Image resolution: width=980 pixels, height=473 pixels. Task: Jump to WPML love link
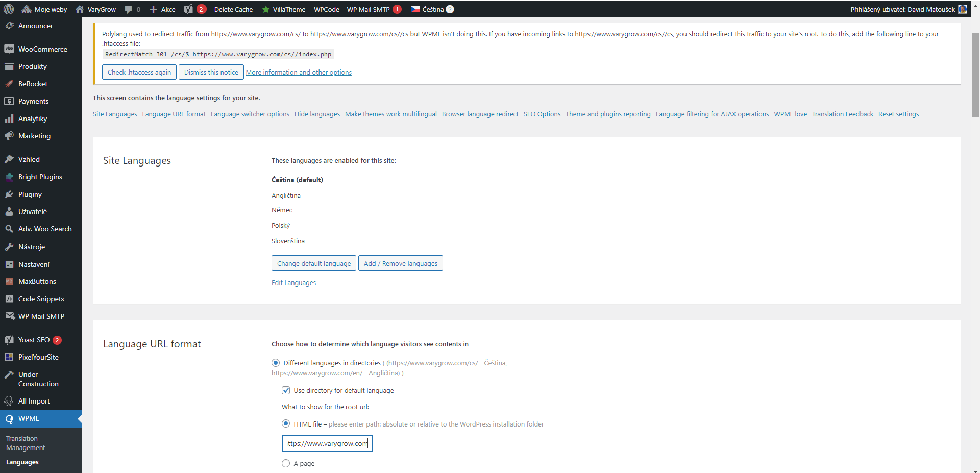790,114
